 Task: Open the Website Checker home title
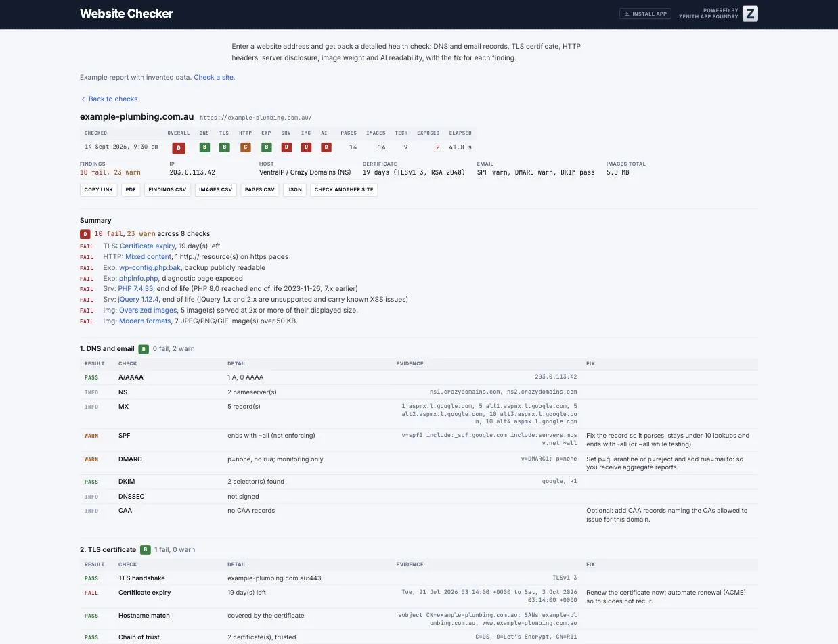[127, 14]
